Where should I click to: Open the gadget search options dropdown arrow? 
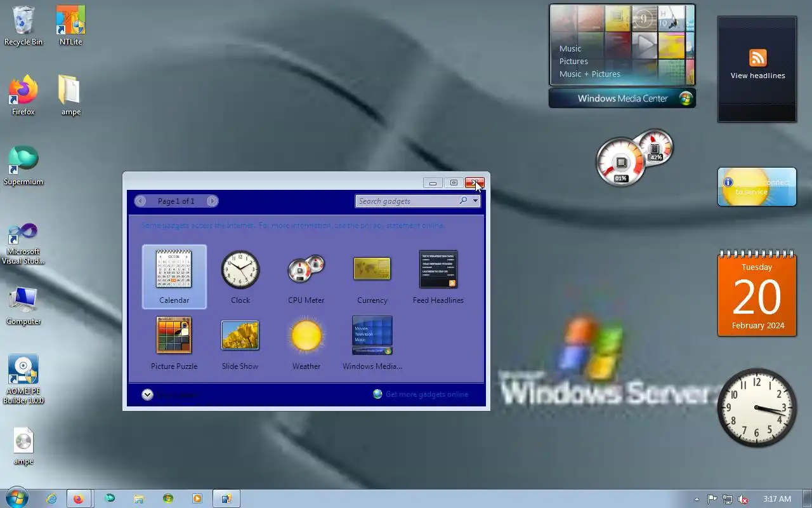pyautogui.click(x=475, y=201)
